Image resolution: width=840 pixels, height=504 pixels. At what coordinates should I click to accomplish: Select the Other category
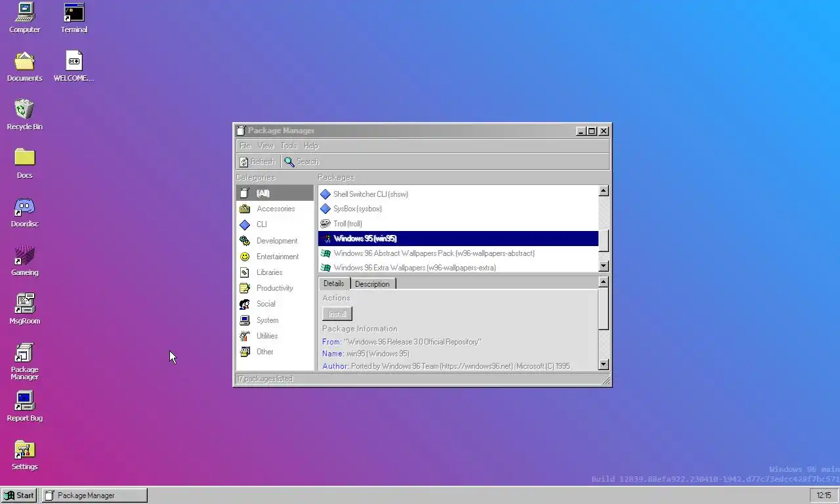pyautogui.click(x=275, y=352)
